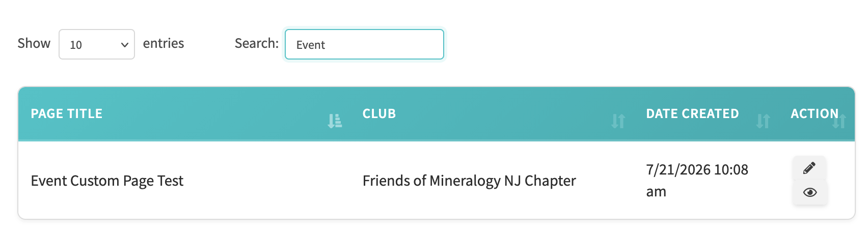Expand the chevron arrow in the entries selector
This screenshot has width=868, height=231.
[124, 45]
